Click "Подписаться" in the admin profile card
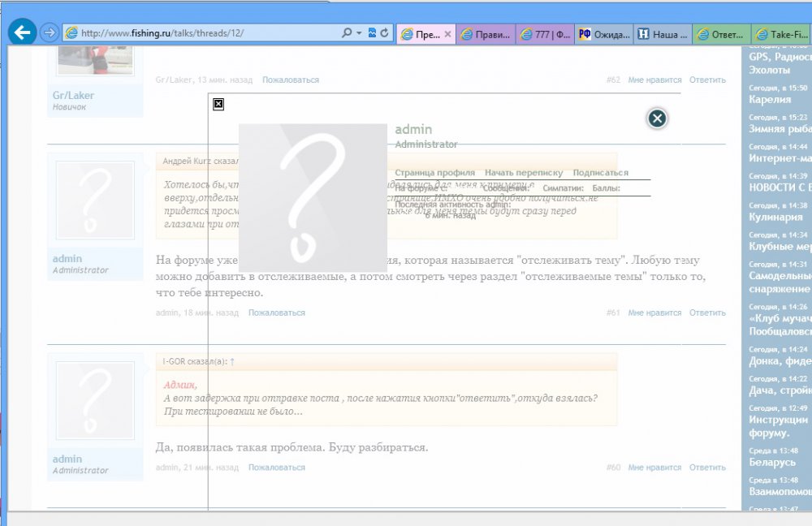Viewport: 812px width, 526px height. click(x=600, y=173)
